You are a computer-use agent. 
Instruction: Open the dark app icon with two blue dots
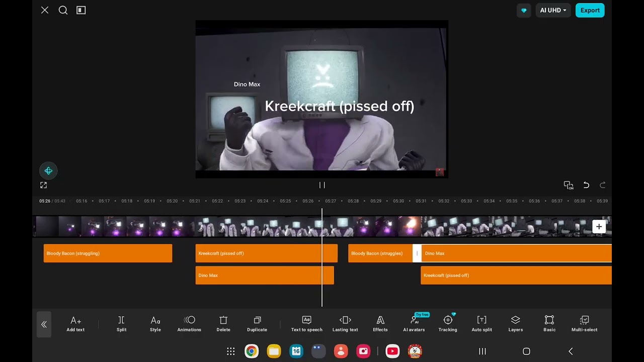click(x=318, y=351)
